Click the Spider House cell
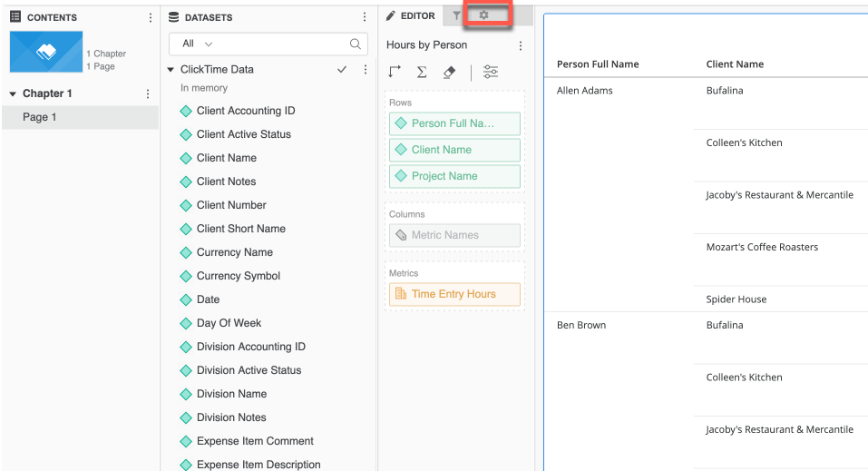This screenshot has width=868, height=471. (736, 299)
